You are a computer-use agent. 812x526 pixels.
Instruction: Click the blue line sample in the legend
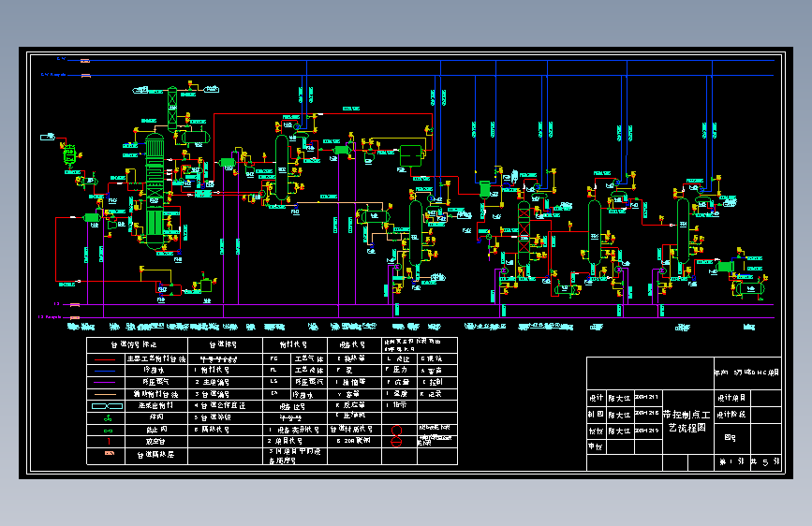pos(105,371)
